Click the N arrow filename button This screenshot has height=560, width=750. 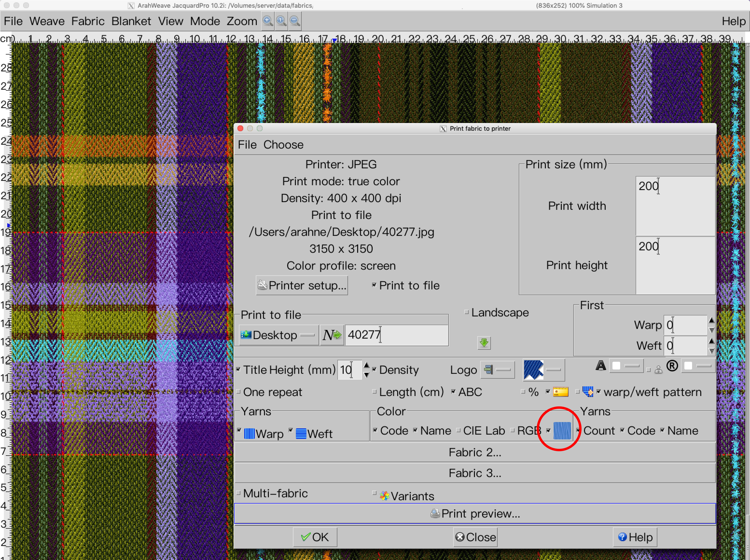332,335
